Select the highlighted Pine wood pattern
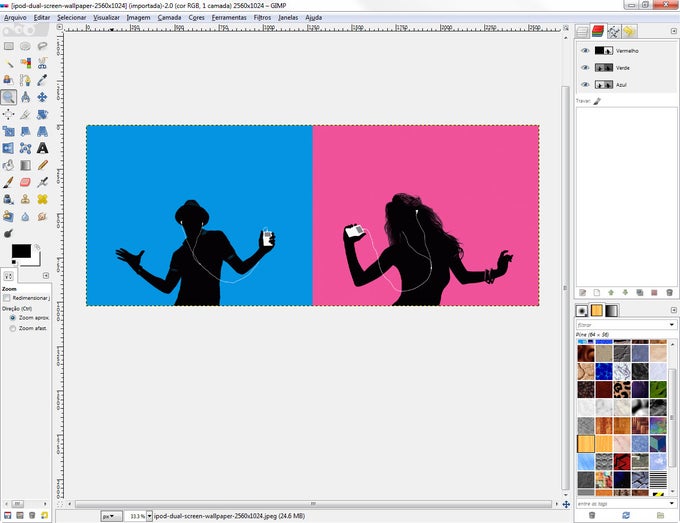The height and width of the screenshot is (523, 680). click(586, 444)
